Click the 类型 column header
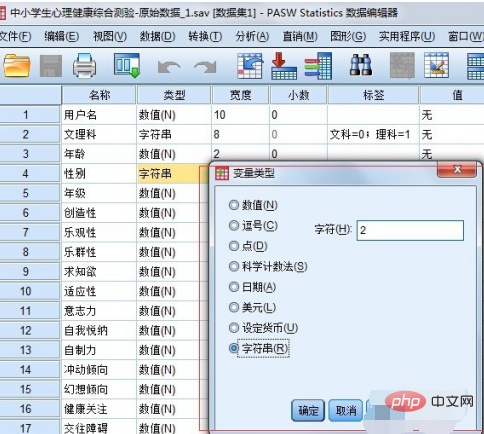 [x=174, y=95]
